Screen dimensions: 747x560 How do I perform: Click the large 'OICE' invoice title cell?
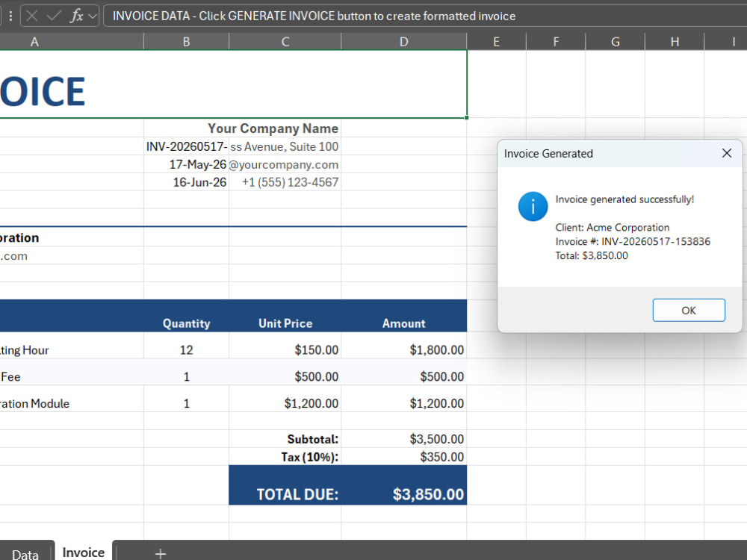pyautogui.click(x=233, y=84)
